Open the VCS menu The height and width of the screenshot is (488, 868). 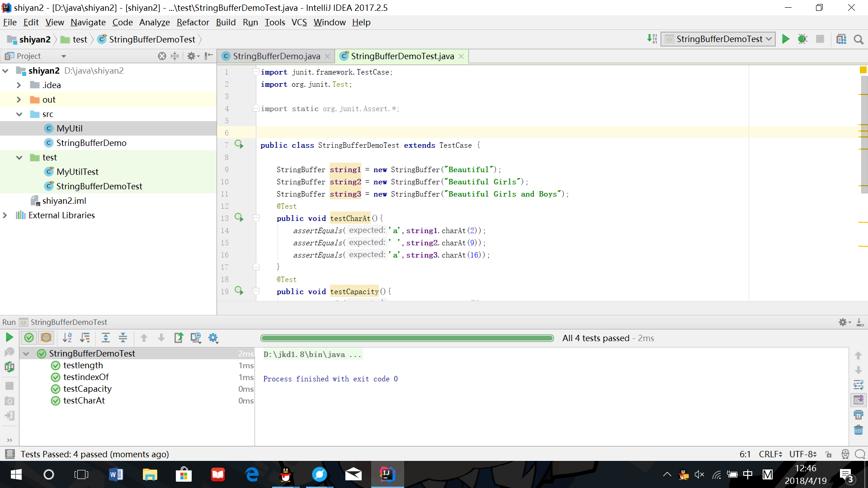[x=299, y=22]
